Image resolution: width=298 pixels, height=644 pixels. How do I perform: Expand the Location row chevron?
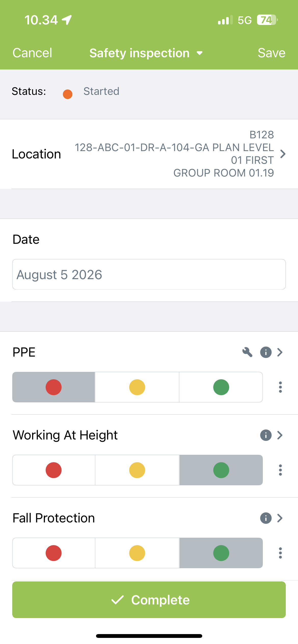coord(283,154)
